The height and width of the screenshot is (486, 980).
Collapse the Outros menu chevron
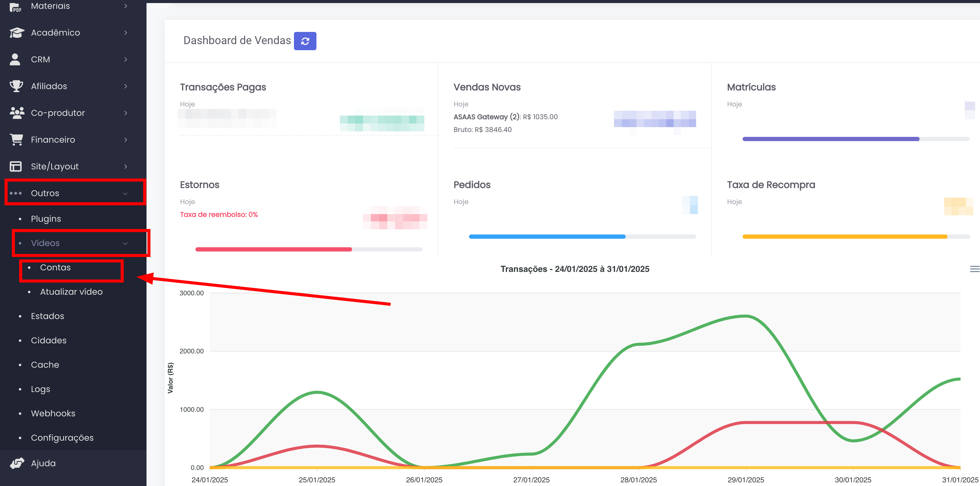(x=125, y=193)
